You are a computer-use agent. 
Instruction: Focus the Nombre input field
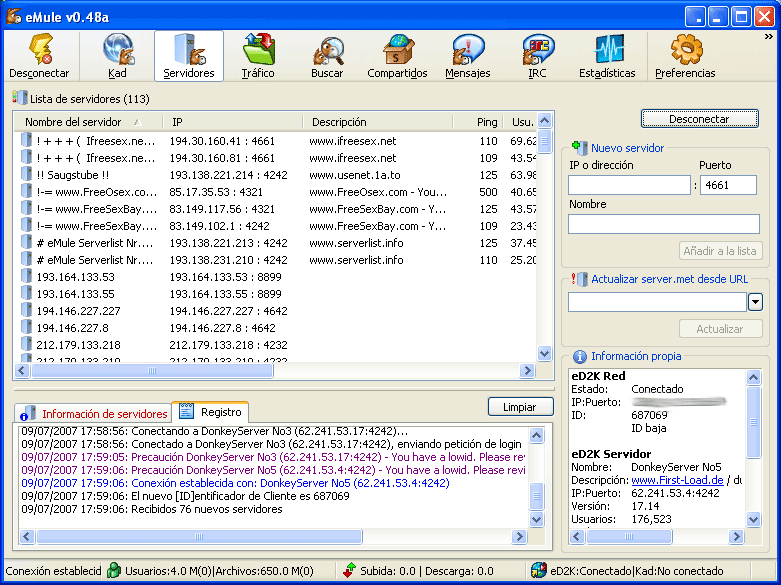pyautogui.click(x=663, y=224)
